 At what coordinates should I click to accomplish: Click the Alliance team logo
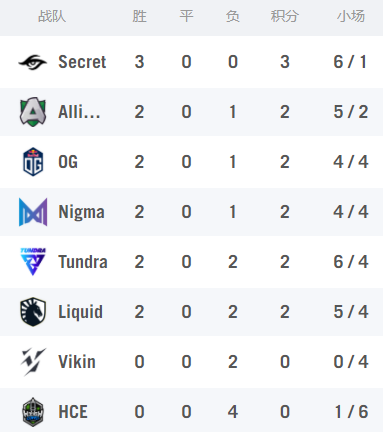tap(33, 112)
